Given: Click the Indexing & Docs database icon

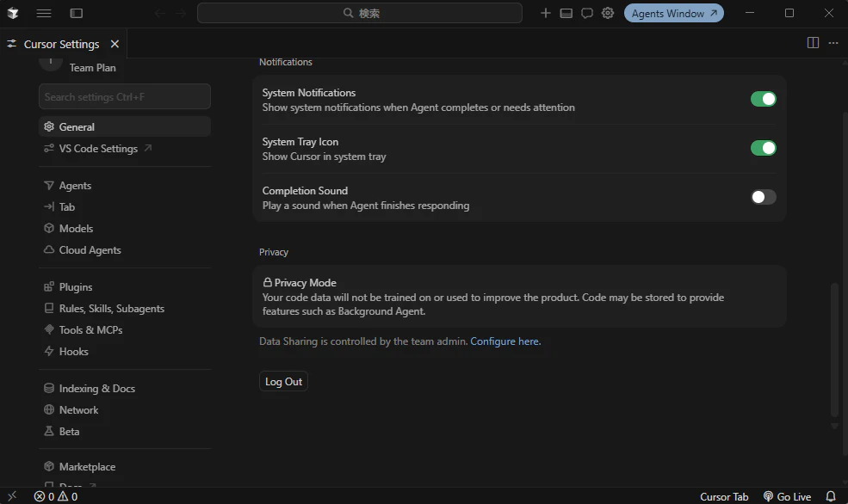Looking at the screenshot, I should [x=49, y=388].
